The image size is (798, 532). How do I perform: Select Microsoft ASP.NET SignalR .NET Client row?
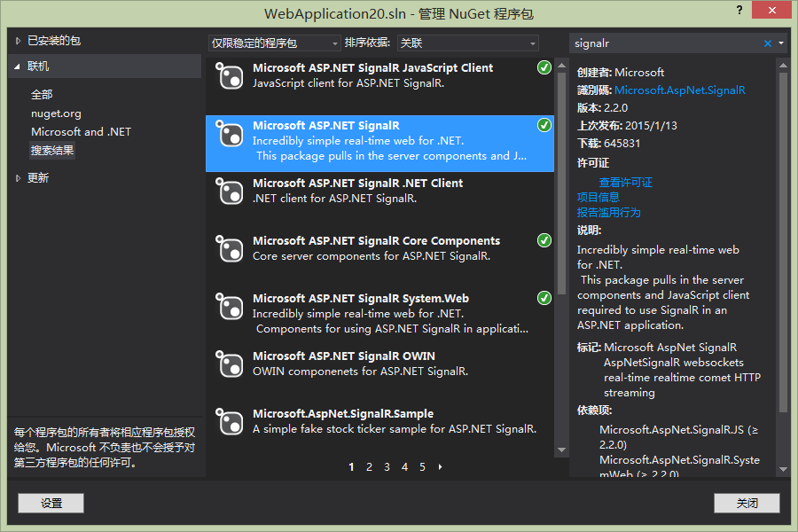[x=379, y=201]
